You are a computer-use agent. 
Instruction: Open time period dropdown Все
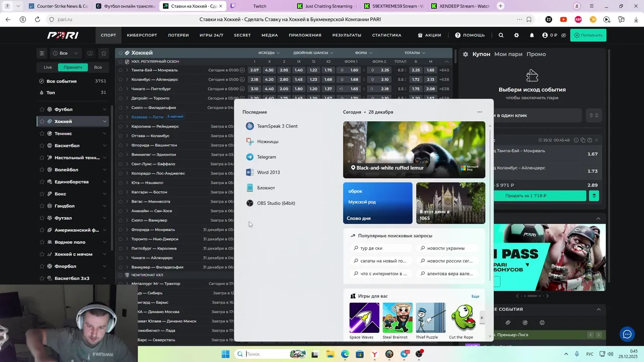point(66,53)
